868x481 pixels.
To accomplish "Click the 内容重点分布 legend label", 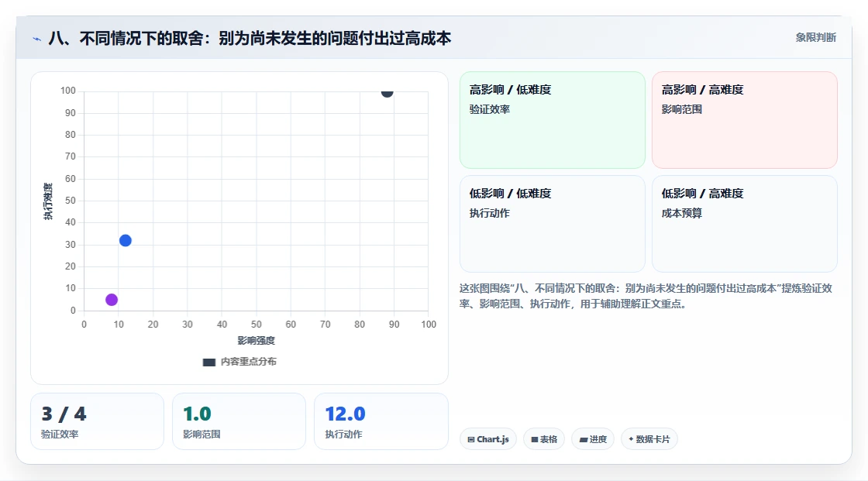I will point(248,362).
